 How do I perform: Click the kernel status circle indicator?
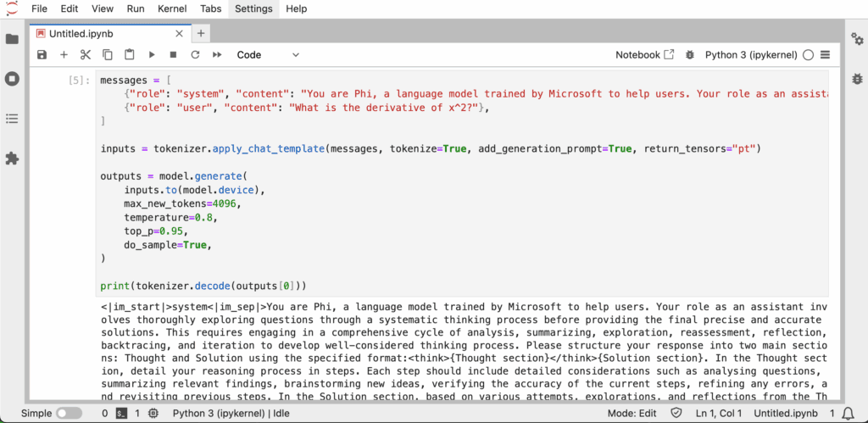[808, 55]
